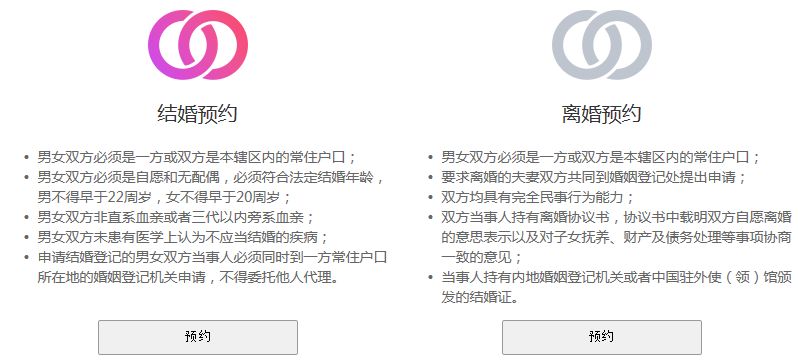Click the pink interlocking rings marriage icon
This screenshot has height=364, width=798.
click(x=197, y=45)
